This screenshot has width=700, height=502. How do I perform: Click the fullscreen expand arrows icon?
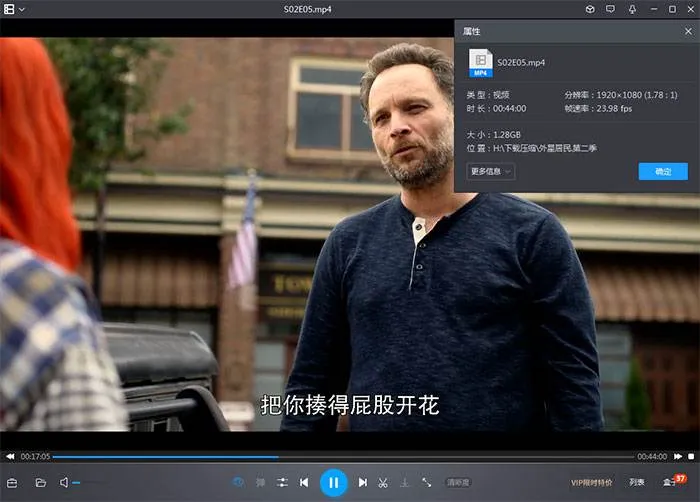point(426,483)
